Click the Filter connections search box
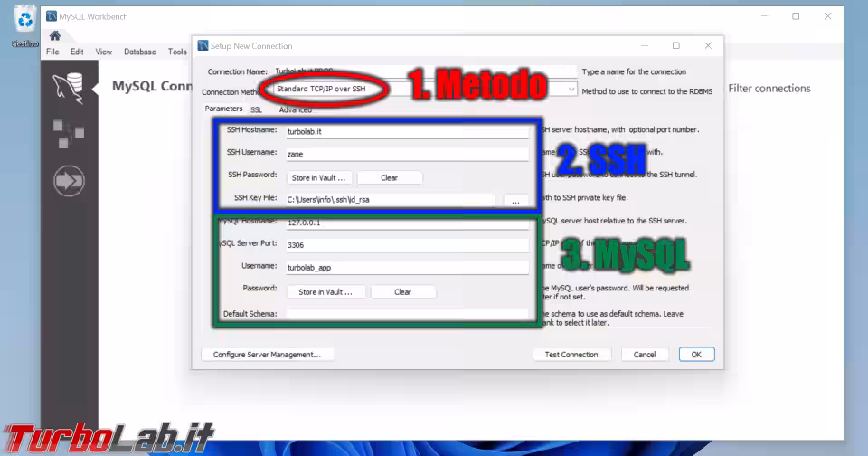Image resolution: width=868 pixels, height=456 pixels. tap(769, 89)
